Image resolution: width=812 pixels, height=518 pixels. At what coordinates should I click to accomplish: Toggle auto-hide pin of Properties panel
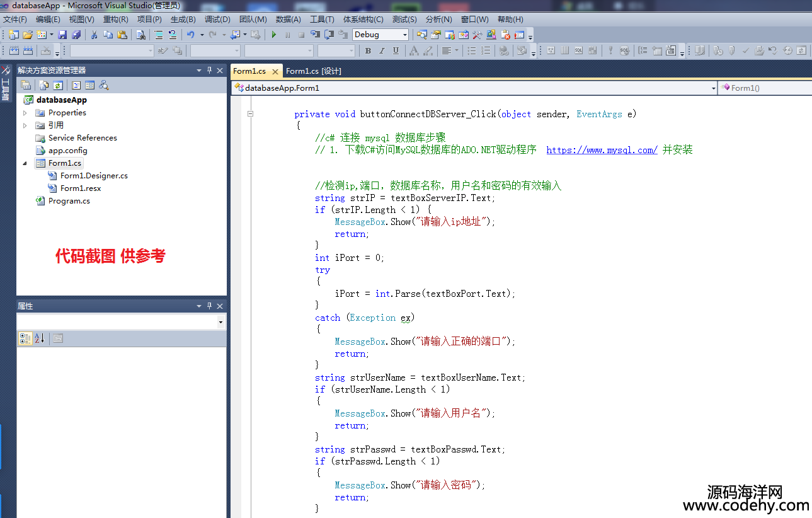point(209,306)
